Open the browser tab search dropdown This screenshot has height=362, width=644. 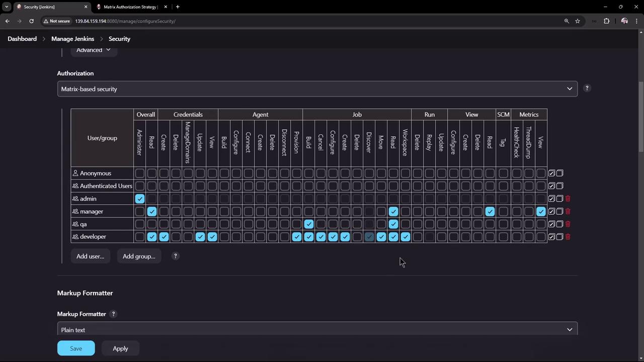[x=7, y=7]
